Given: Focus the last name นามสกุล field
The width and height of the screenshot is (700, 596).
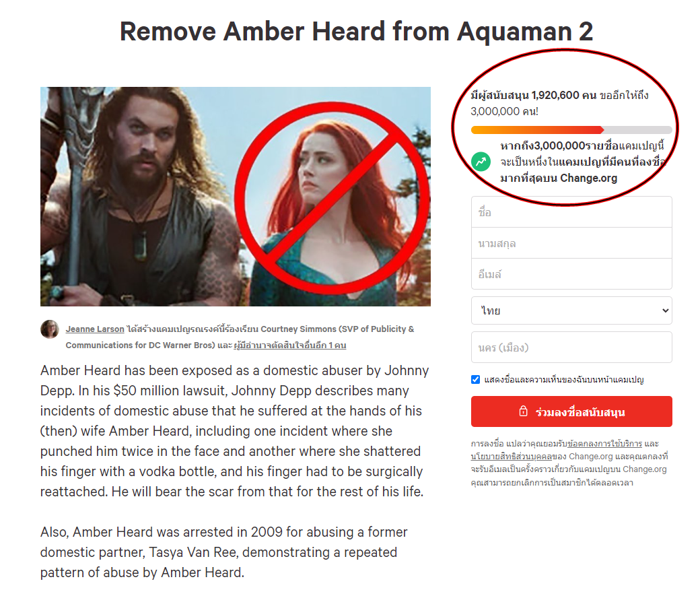Looking at the screenshot, I should (571, 243).
